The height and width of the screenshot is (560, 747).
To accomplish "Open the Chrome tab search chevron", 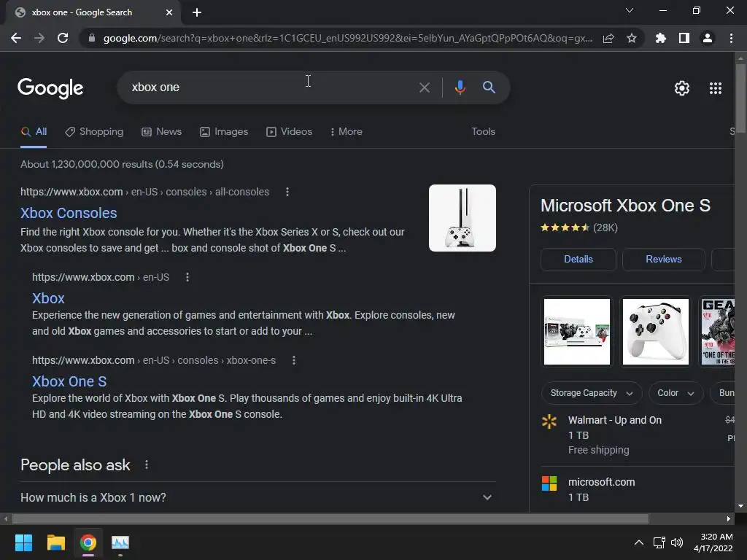I will click(630, 10).
